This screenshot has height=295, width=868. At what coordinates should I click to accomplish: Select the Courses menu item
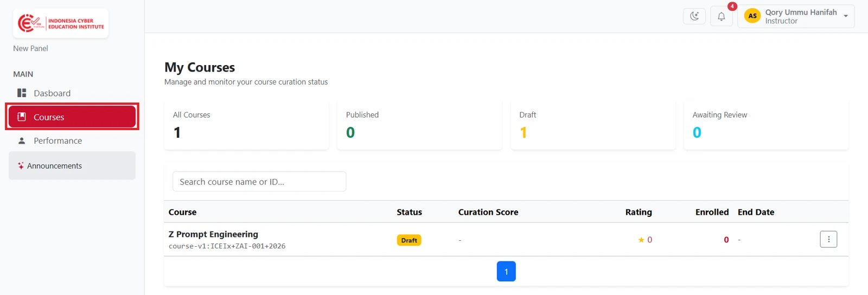[x=72, y=117]
